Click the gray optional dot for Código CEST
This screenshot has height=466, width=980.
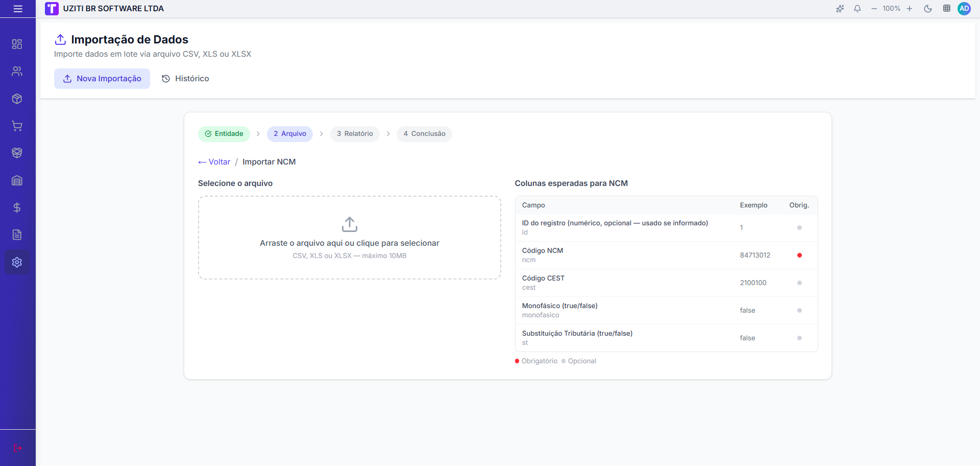[x=799, y=283]
